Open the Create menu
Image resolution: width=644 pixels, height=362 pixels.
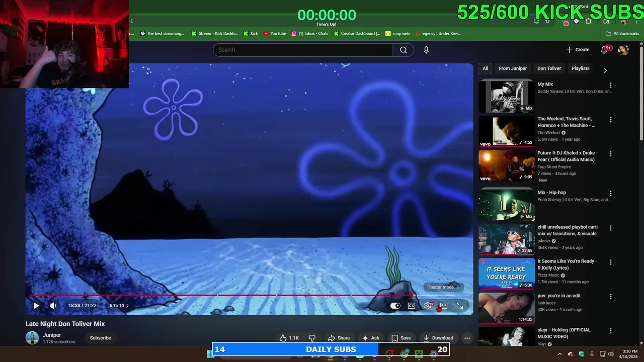click(x=578, y=50)
